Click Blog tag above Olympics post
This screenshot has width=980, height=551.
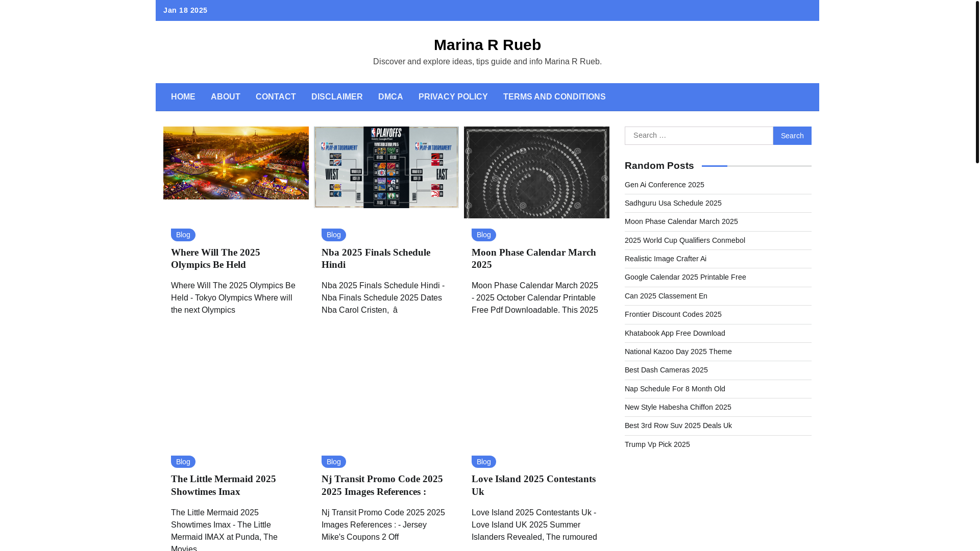pos(183,235)
